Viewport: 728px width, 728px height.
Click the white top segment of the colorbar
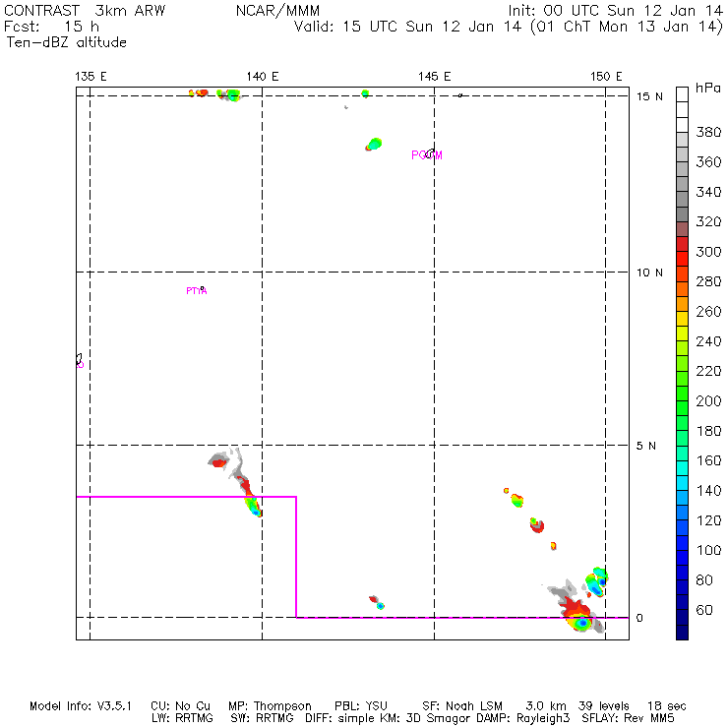682,94
